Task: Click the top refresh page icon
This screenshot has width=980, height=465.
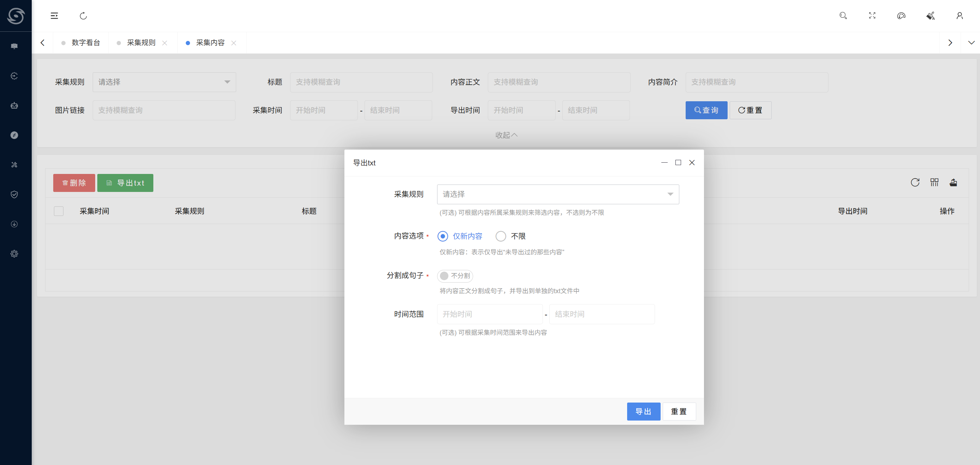Action: click(83, 16)
